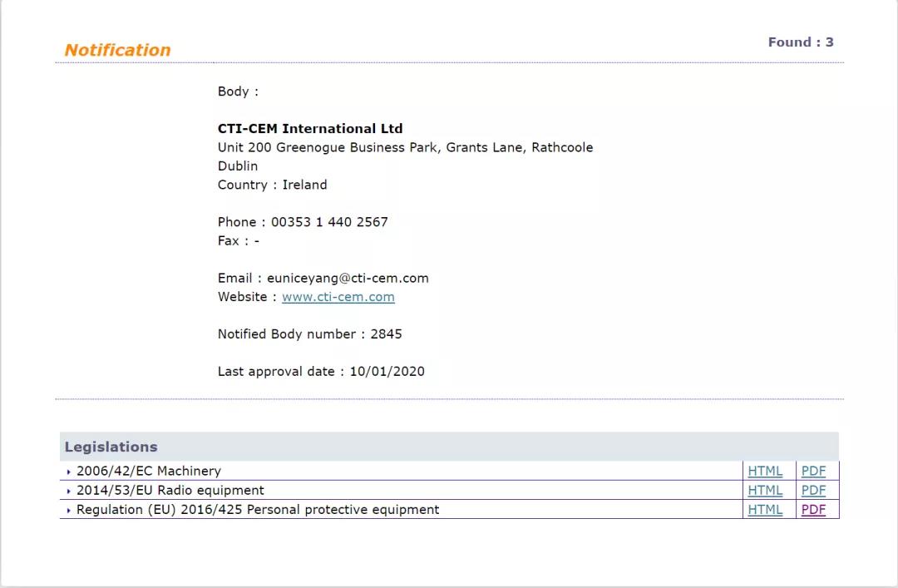Open HTML version of 2006/42/EC Machinery
898x588 pixels.
pyautogui.click(x=765, y=471)
